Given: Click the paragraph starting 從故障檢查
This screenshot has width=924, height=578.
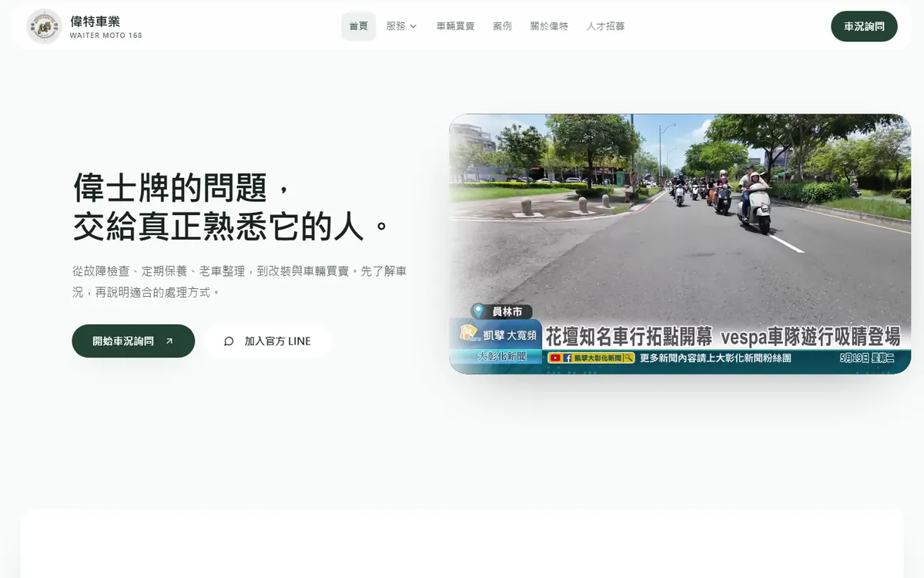Looking at the screenshot, I should pos(239,281).
